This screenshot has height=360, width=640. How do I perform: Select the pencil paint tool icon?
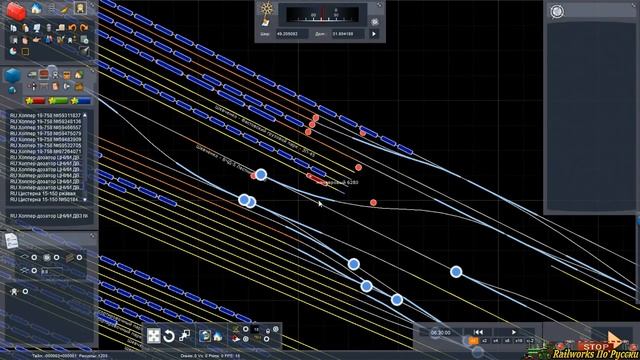65,9
